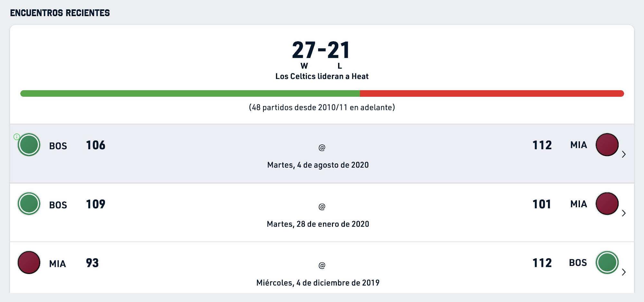Expand the January 28, 2020 game chevron
The height and width of the screenshot is (302, 644).
click(x=624, y=213)
